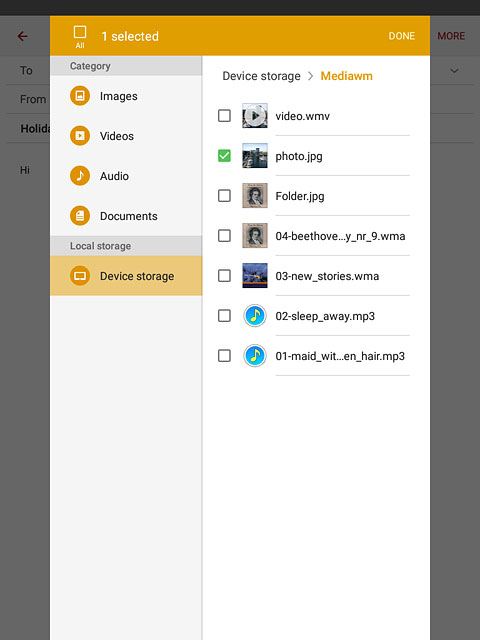The height and width of the screenshot is (640, 480).
Task: Expand the To field chevron
Action: [454, 71]
